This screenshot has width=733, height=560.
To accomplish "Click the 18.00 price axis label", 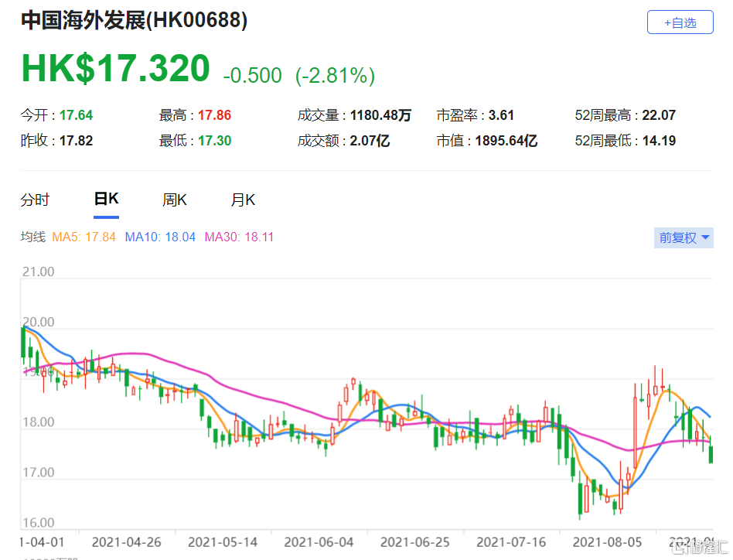I will pos(39,422).
